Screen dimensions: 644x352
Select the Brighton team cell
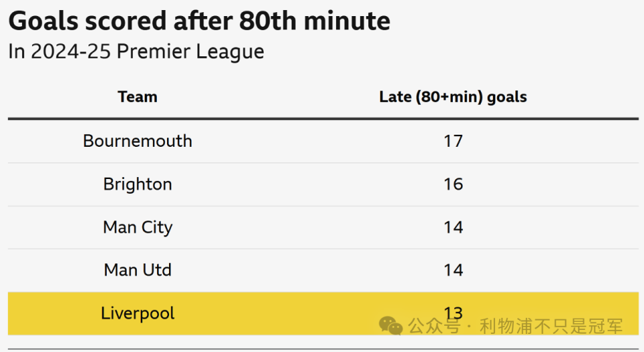click(138, 184)
